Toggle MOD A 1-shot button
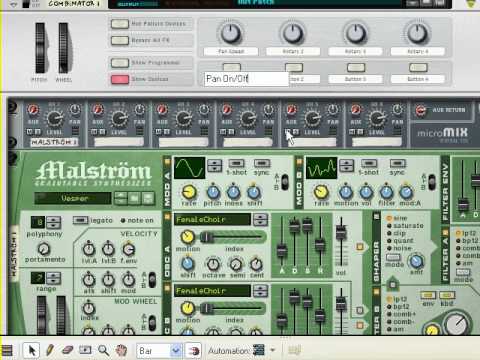The image size is (480, 360). pyautogui.click(x=236, y=163)
